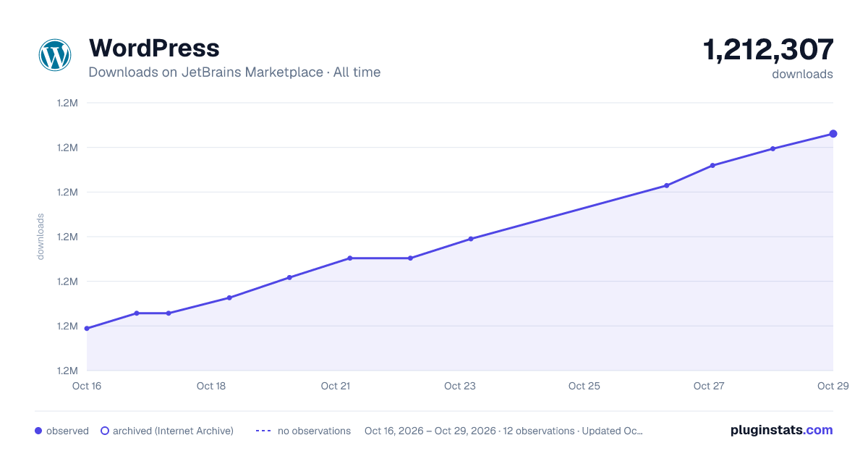The width and height of the screenshot is (868, 456).
Task: Click the "Oct 18" axis label
Action: [211, 386]
